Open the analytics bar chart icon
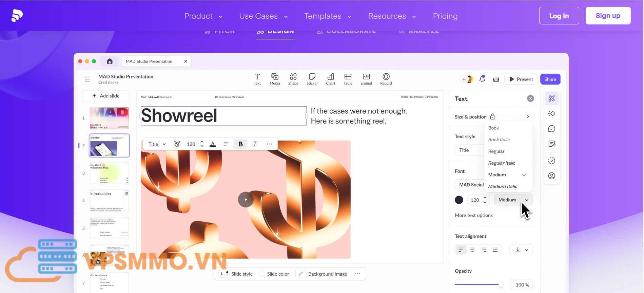This screenshot has height=293, width=644. [496, 79]
